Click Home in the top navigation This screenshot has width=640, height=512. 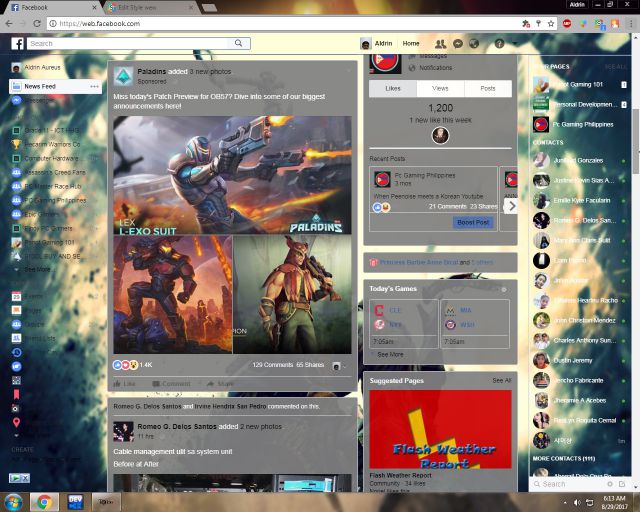(411, 43)
